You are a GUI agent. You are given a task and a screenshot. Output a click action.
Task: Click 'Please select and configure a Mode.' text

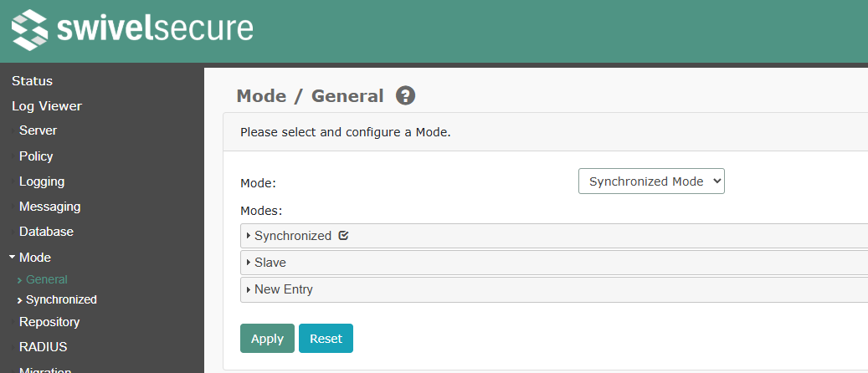(x=346, y=133)
